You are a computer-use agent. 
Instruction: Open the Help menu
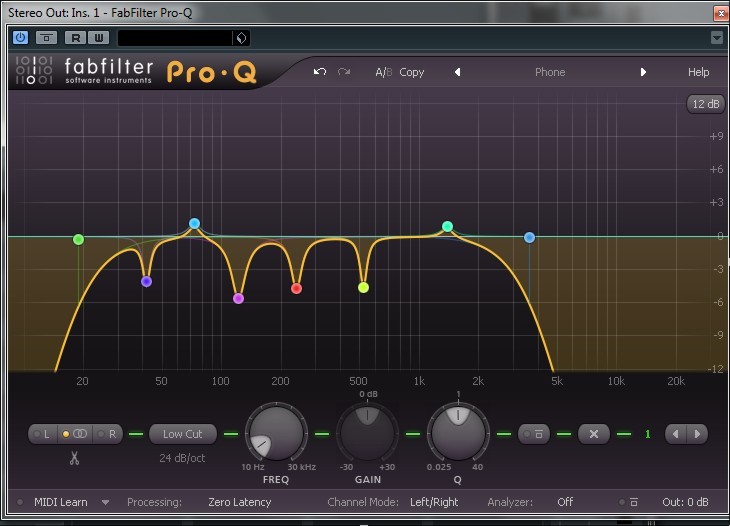[x=698, y=72]
